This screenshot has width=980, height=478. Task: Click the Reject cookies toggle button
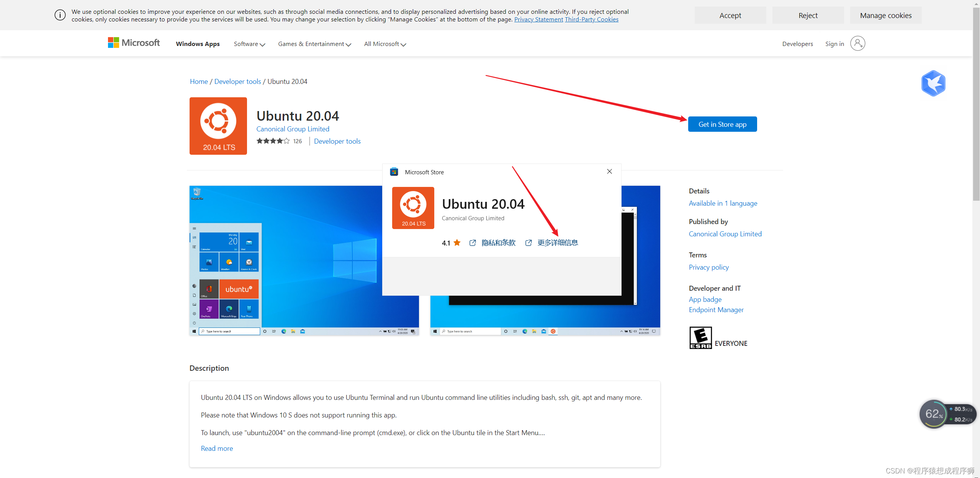(x=808, y=15)
